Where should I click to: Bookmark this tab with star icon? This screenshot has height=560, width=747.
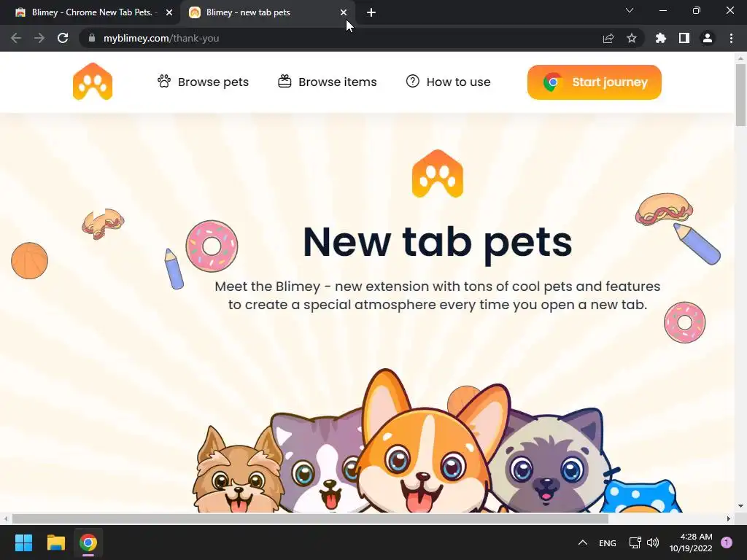tap(632, 38)
